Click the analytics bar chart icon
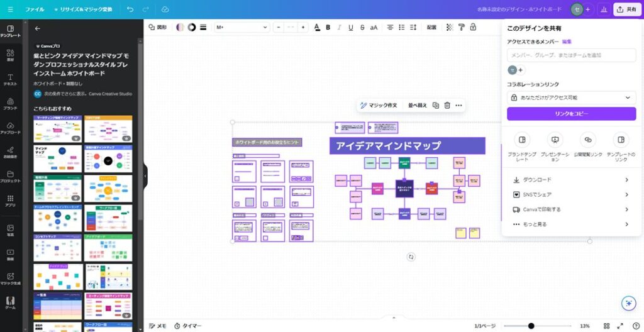The image size is (644, 332). point(604,9)
